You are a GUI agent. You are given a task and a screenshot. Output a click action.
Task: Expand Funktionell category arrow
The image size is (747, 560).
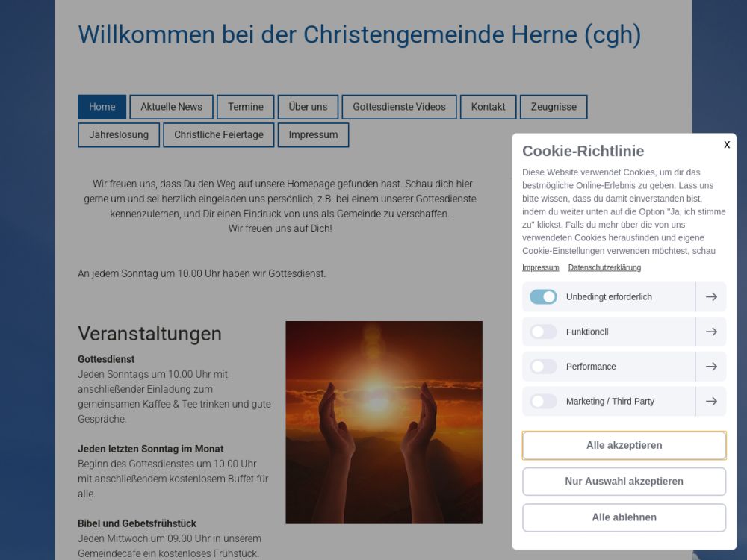[x=711, y=332]
